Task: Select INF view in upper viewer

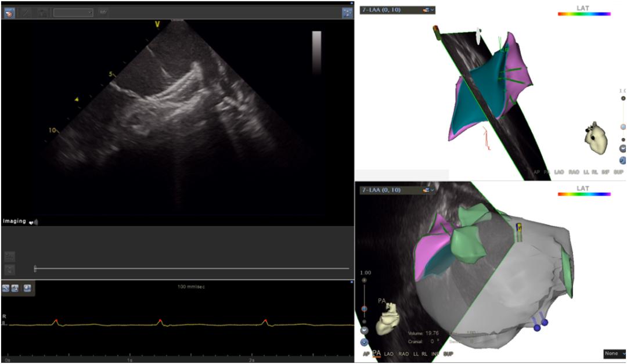Action: click(x=606, y=172)
